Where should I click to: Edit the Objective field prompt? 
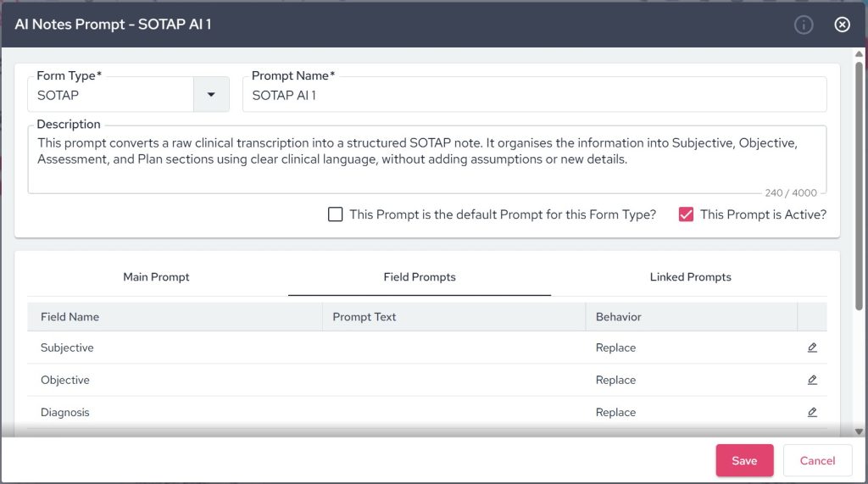tap(812, 380)
